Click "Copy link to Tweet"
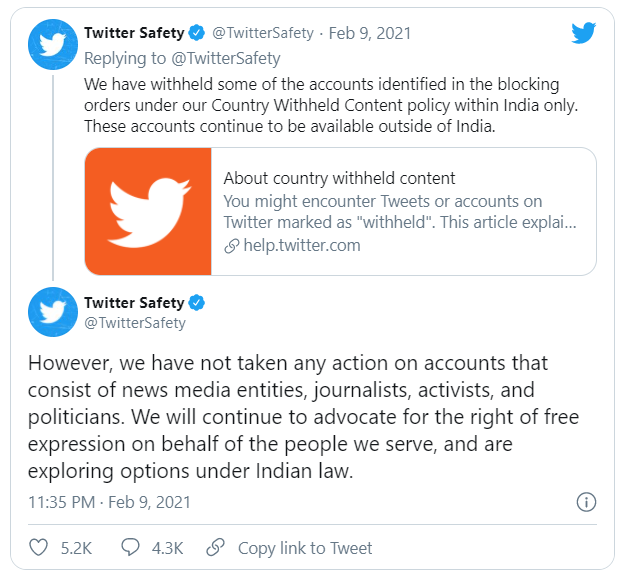This screenshot has height=578, width=623. click(x=305, y=548)
